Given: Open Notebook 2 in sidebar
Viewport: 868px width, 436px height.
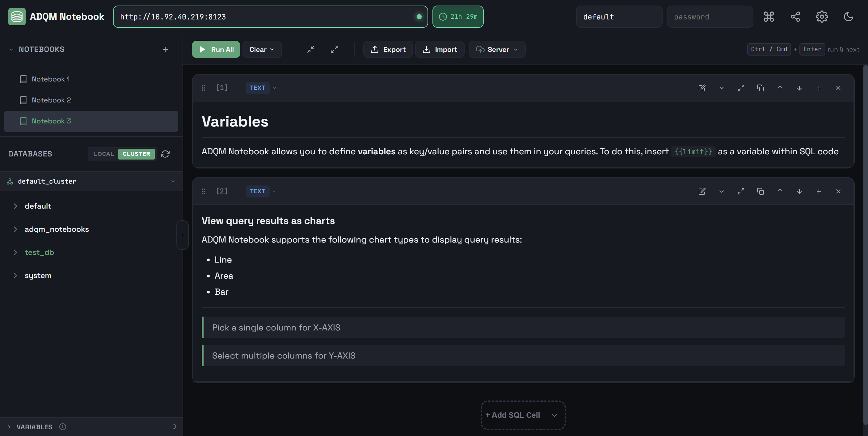Looking at the screenshot, I should coord(51,100).
